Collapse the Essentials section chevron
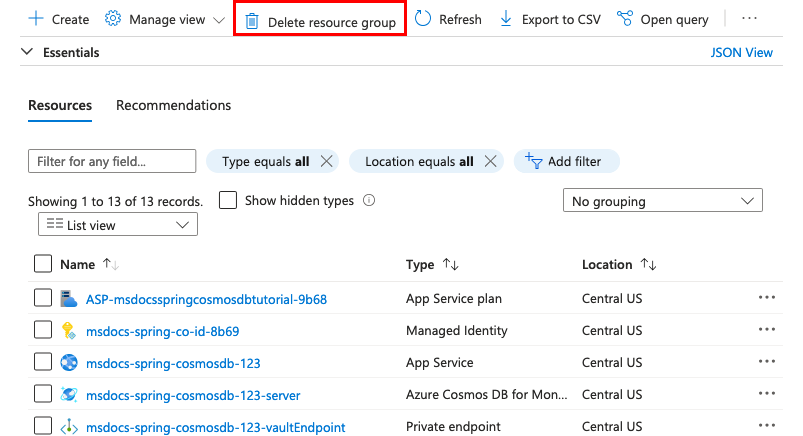The height and width of the screenshot is (436, 803). coord(27,52)
